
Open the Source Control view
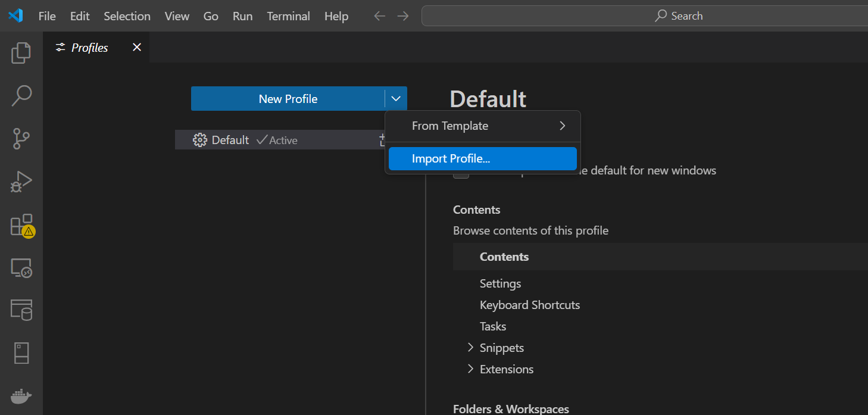[x=21, y=138]
